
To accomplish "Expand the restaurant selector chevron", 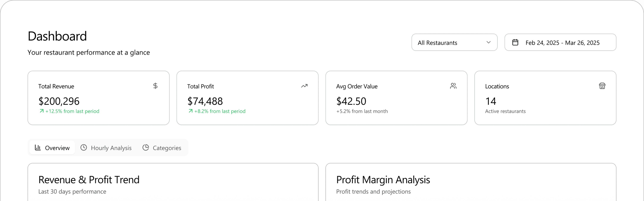I will pyautogui.click(x=489, y=42).
